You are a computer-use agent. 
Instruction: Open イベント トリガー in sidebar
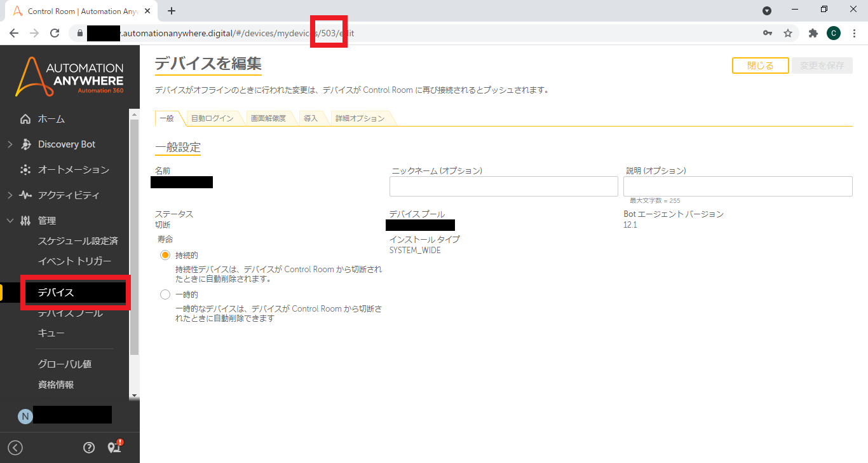[x=74, y=261]
